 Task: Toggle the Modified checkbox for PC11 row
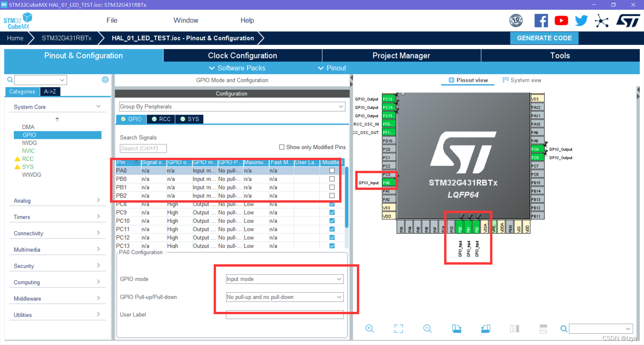(x=332, y=229)
